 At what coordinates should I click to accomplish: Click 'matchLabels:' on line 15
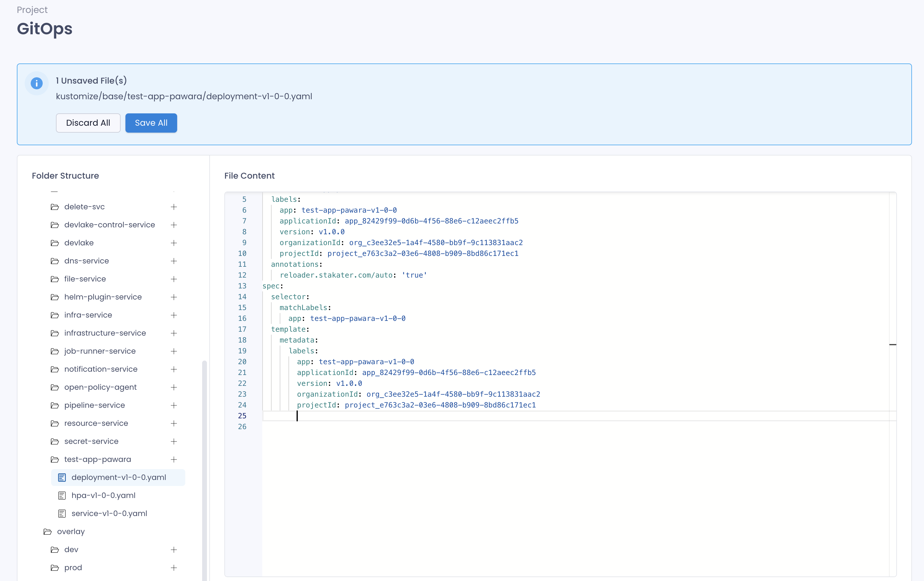tap(305, 308)
